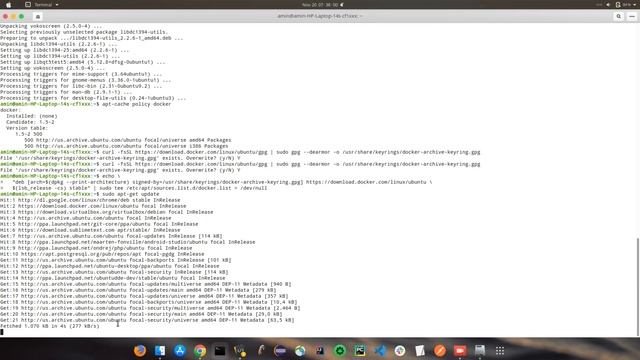Click the Get:13 focal-security InRelease line
This screenshot has height=360, width=640.
[x=114, y=272]
